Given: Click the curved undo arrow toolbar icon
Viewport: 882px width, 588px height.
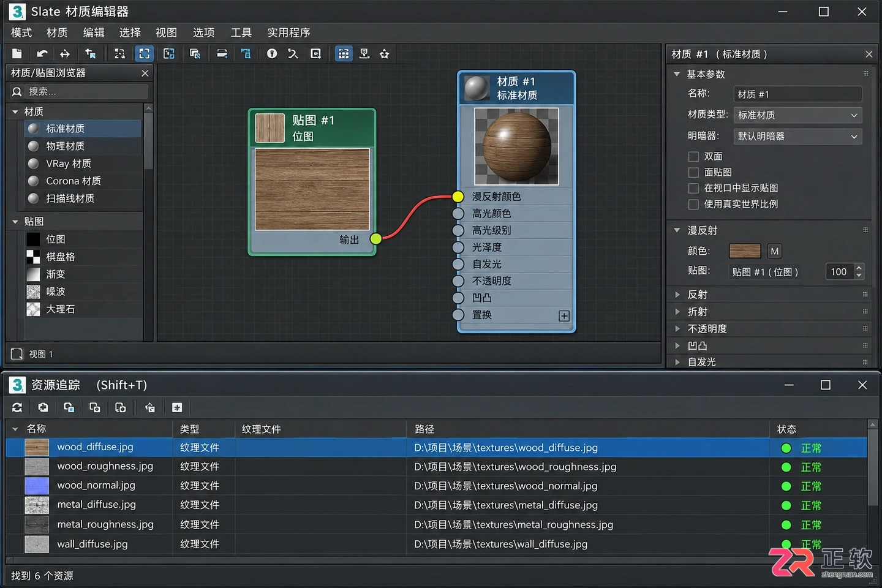Looking at the screenshot, I should [42, 54].
